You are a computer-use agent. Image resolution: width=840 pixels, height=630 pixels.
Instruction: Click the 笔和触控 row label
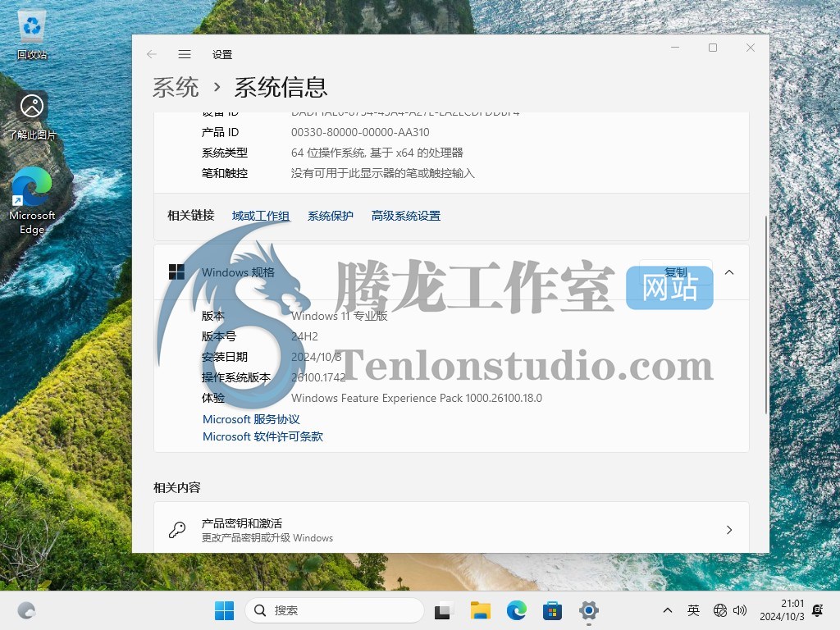tap(225, 173)
